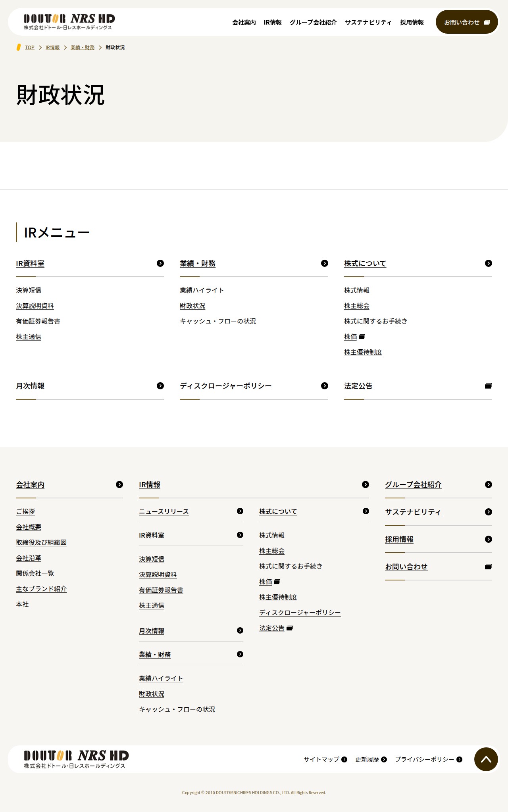Open 株主総会 under IRメニュー
This screenshot has width=508, height=812.
point(357,306)
